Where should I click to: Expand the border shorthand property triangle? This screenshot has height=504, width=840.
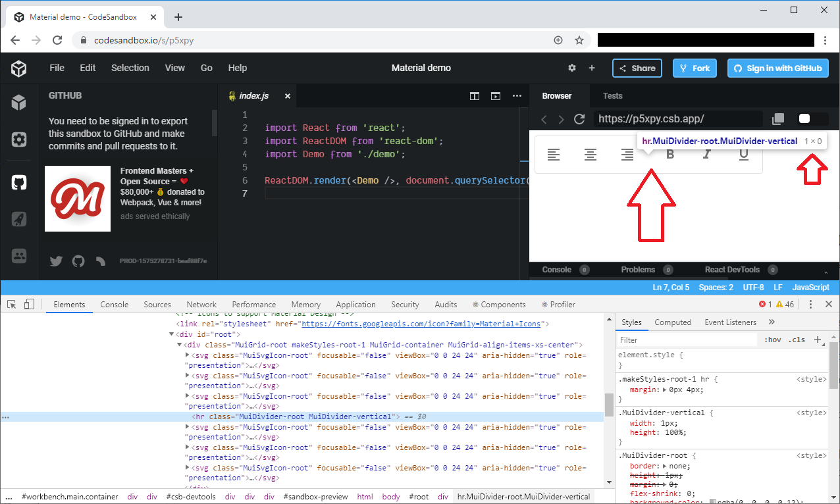pyautogui.click(x=666, y=466)
